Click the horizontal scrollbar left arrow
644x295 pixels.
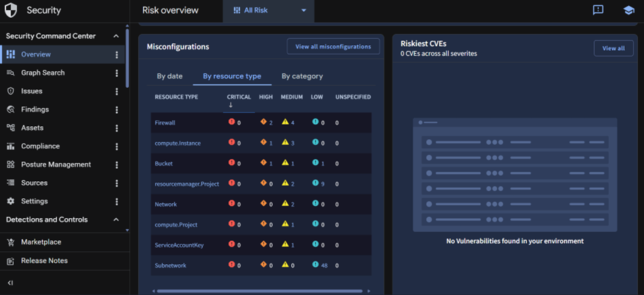(153, 291)
